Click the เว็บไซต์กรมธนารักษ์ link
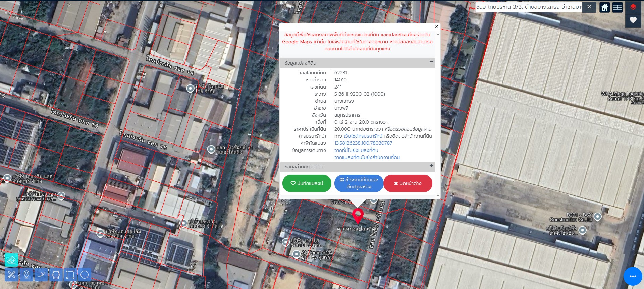This screenshot has height=289, width=644. (x=363, y=136)
